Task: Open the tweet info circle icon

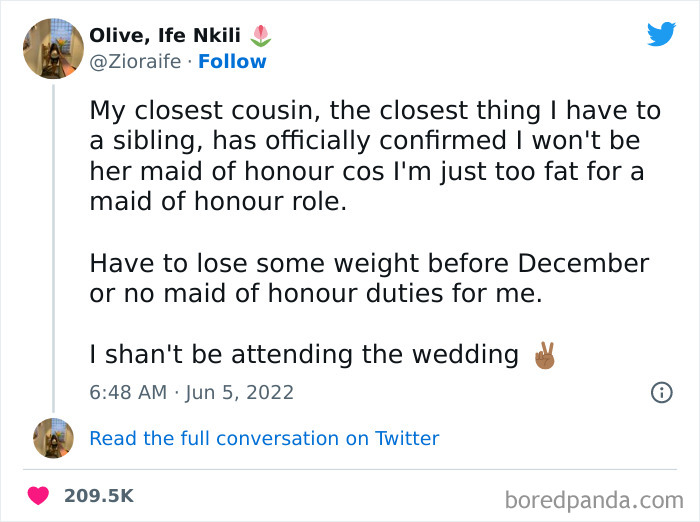Action: pos(661,393)
